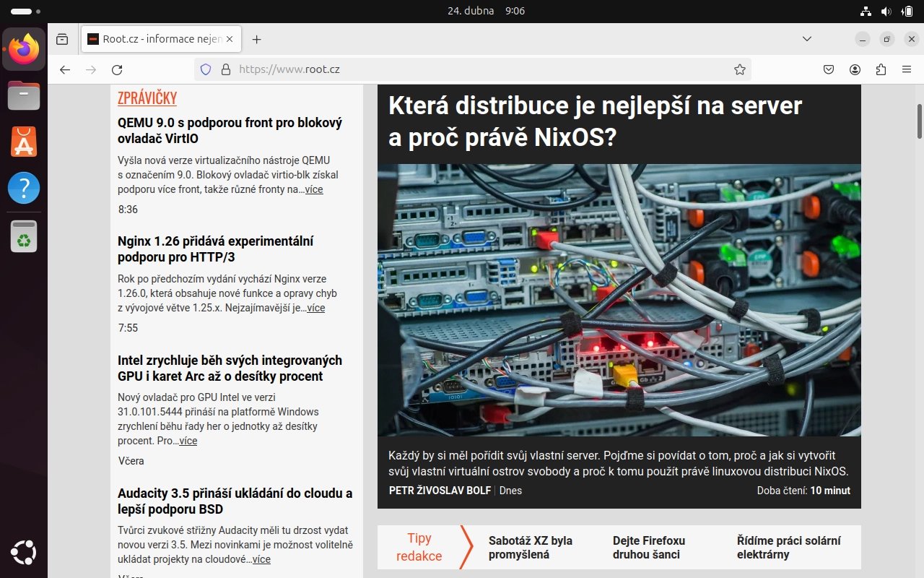
Task: Open author Petr Živoslav Bolf link
Action: coord(440,491)
